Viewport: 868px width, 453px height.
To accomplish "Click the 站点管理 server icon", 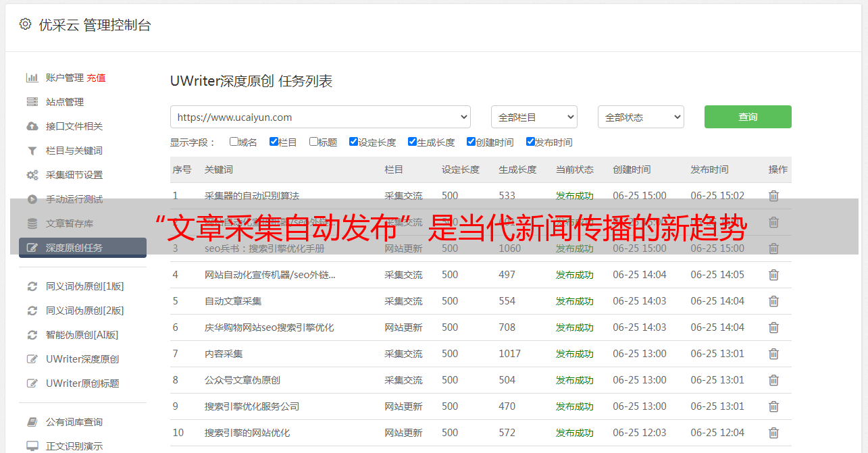I will (x=32, y=102).
